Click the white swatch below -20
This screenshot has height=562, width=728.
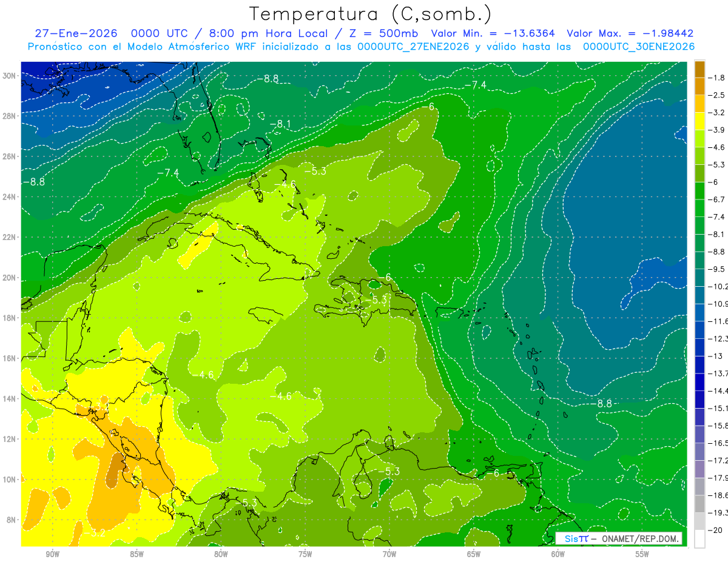click(699, 538)
